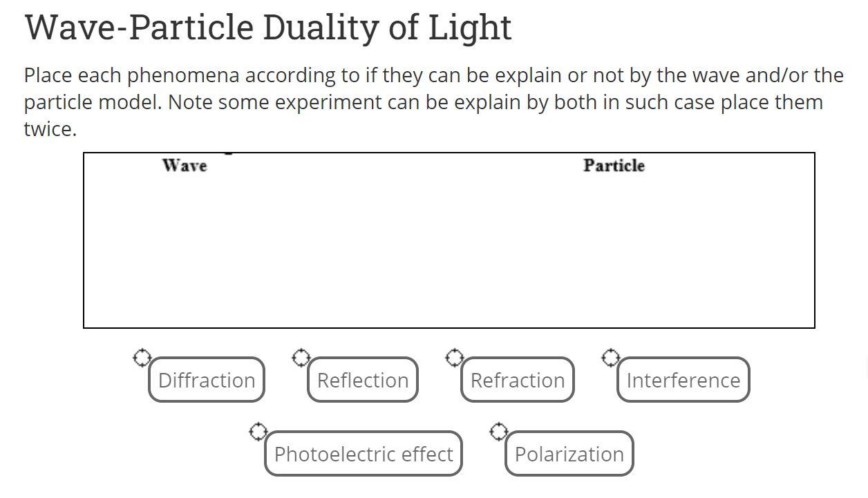
Task: Click the crosshair handle beside Reflection
Action: point(302,356)
